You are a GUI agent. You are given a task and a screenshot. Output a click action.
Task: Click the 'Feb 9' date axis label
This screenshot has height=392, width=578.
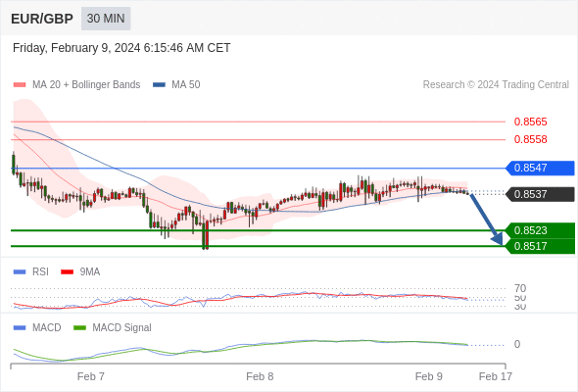point(429,376)
